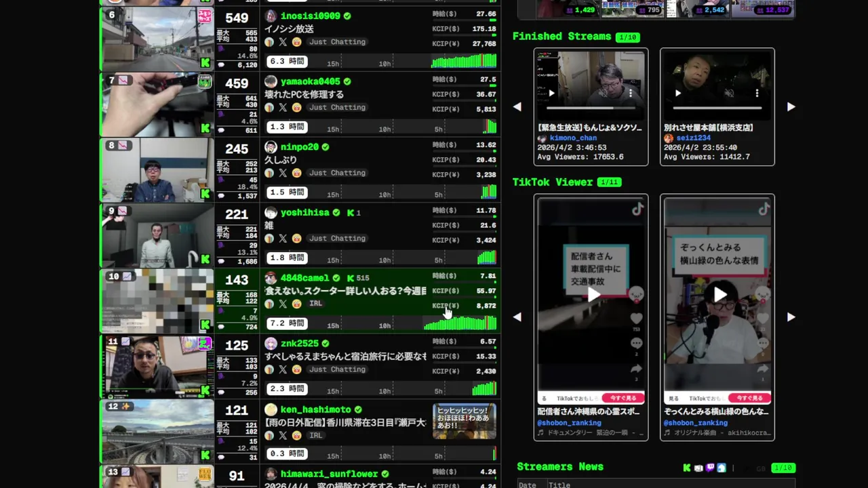Click the sparkle icon on rank 12
This screenshot has height=488, width=868.
pos(127,407)
